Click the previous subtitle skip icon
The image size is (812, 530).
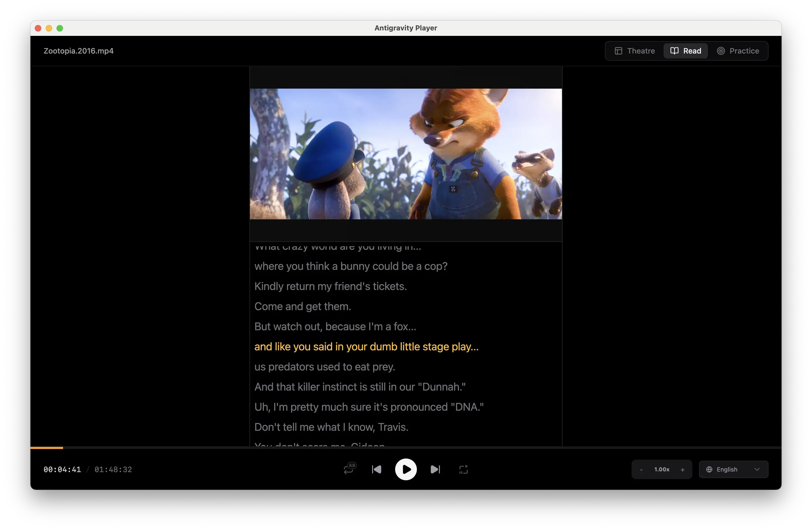tap(376, 469)
